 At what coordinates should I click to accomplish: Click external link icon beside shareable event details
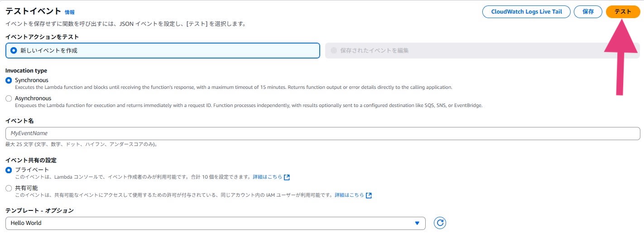pyautogui.click(x=369, y=195)
